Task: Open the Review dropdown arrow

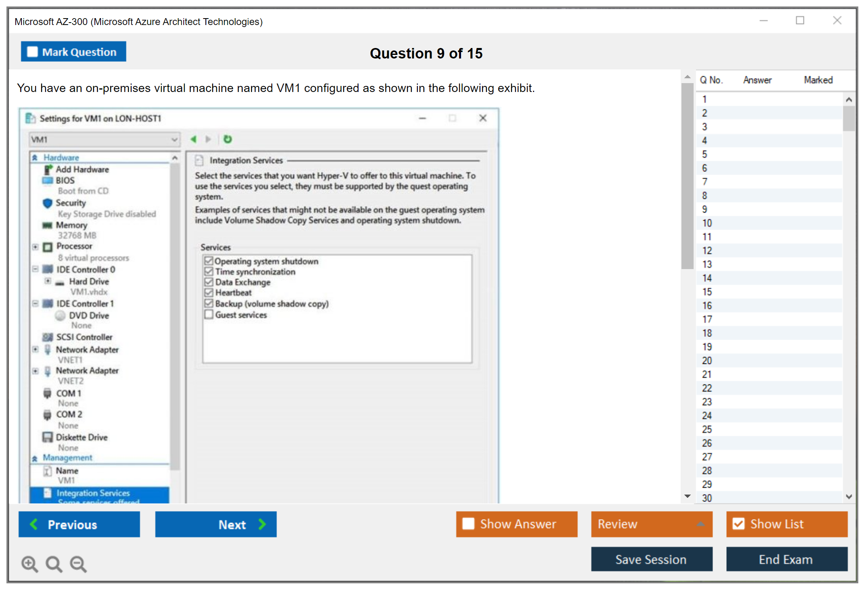Action: coord(700,524)
